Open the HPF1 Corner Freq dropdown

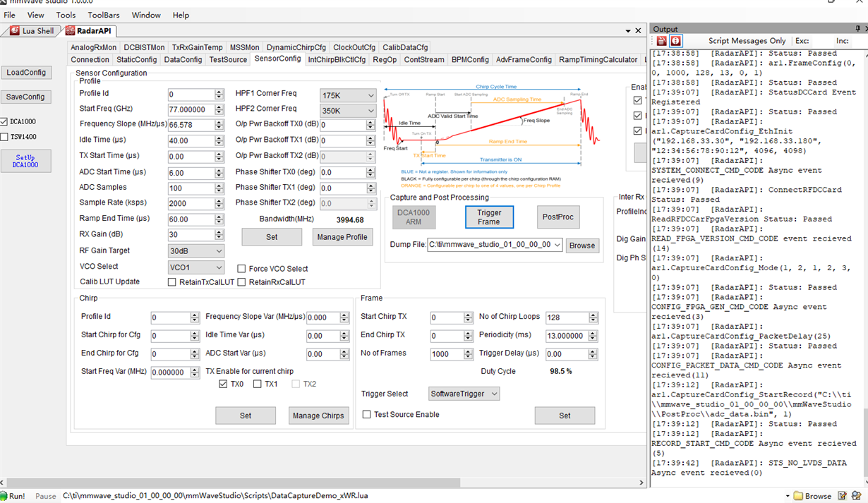[348, 95]
